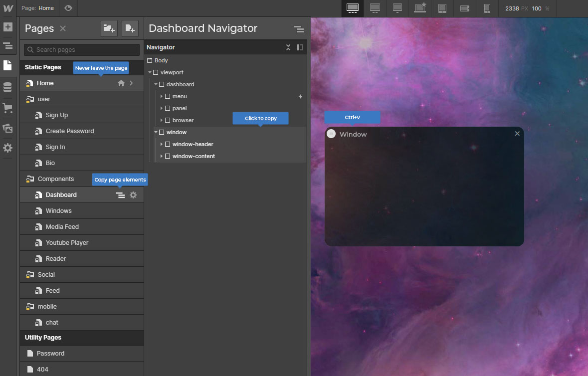
Task: Toggle the preview eye icon
Action: point(68,8)
